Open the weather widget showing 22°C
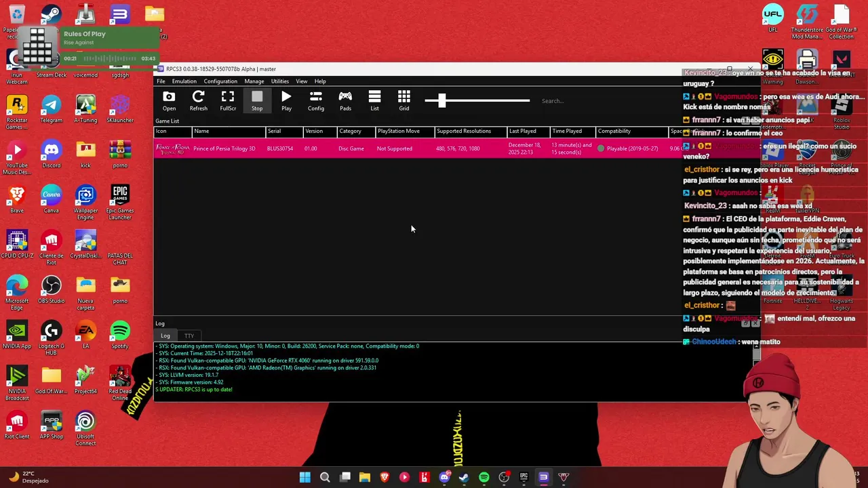 pos(27,477)
